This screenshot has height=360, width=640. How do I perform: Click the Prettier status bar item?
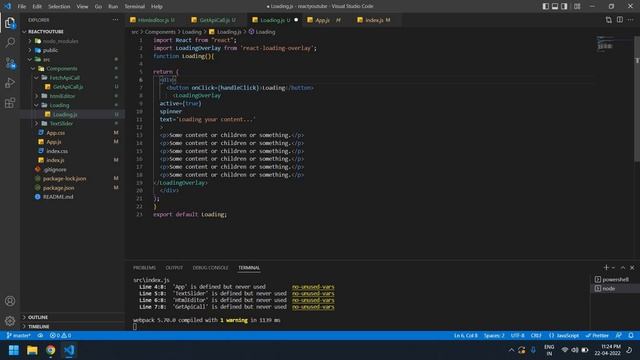pos(597,335)
